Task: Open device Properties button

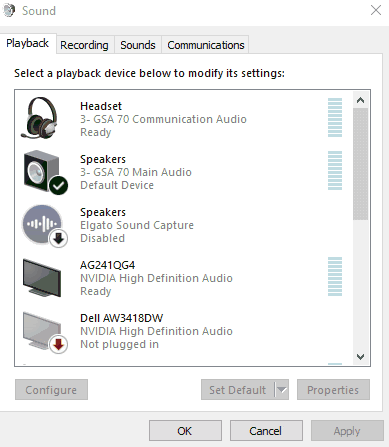Action: pos(333,390)
